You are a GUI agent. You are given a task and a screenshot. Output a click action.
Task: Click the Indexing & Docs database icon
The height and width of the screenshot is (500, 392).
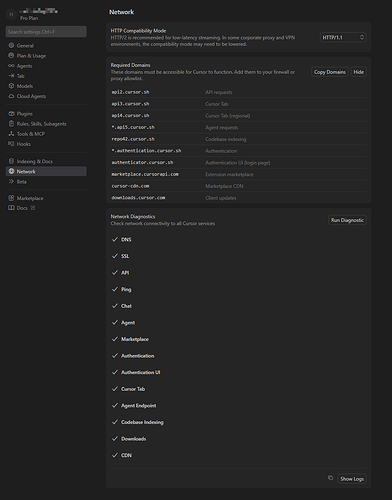tap(11, 161)
